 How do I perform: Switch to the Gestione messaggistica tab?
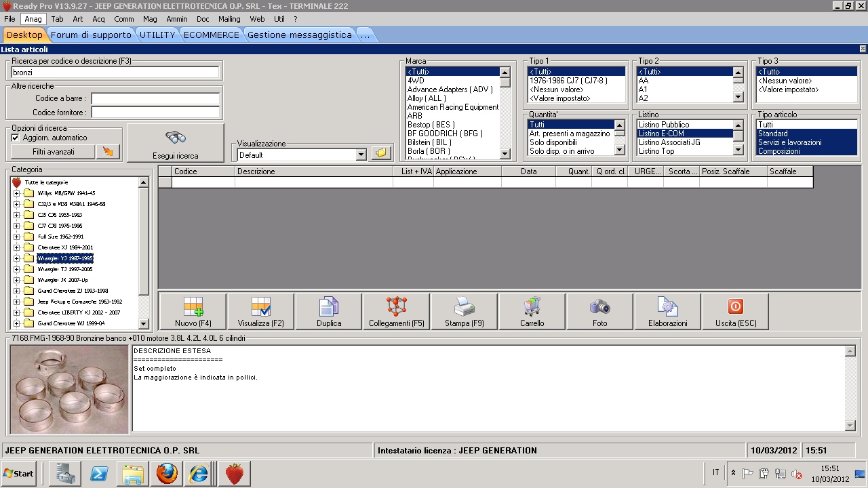point(300,35)
